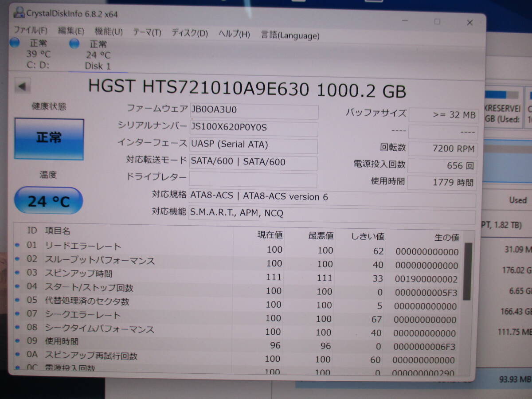This screenshot has width=532, height=399.
Task: Open the ヘルプ(H) menu
Action: click(234, 34)
